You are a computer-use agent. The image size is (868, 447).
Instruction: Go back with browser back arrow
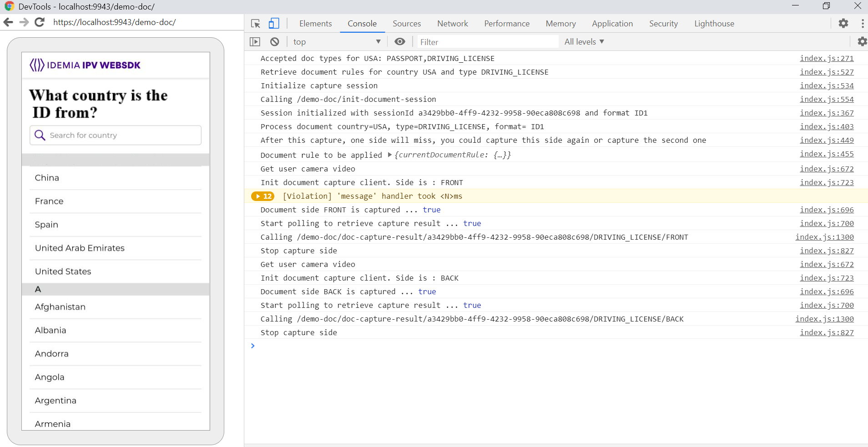coord(8,22)
